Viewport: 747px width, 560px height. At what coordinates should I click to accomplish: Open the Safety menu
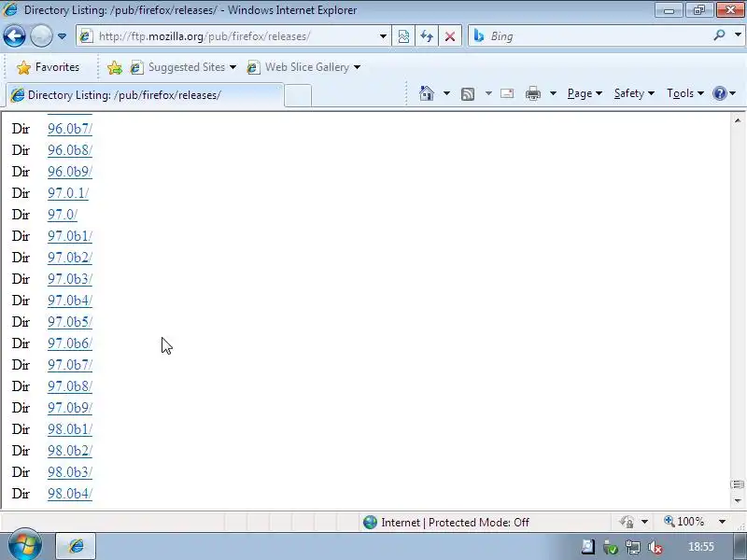634,93
